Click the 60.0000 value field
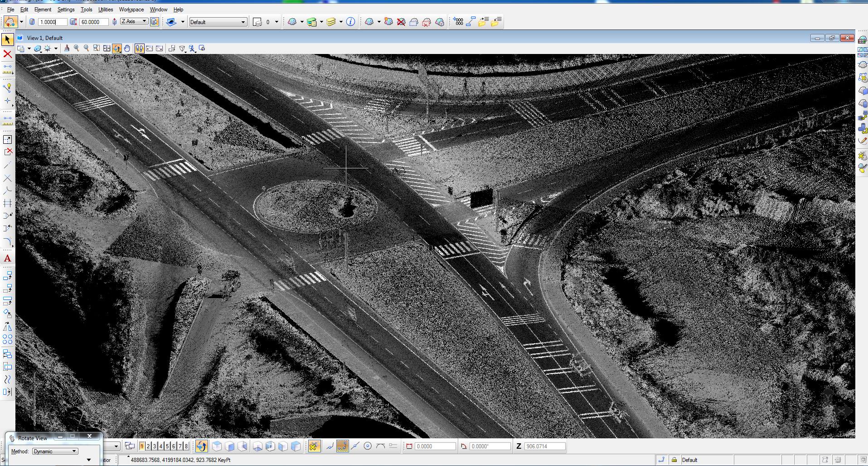This screenshot has width=868, height=466. point(94,22)
